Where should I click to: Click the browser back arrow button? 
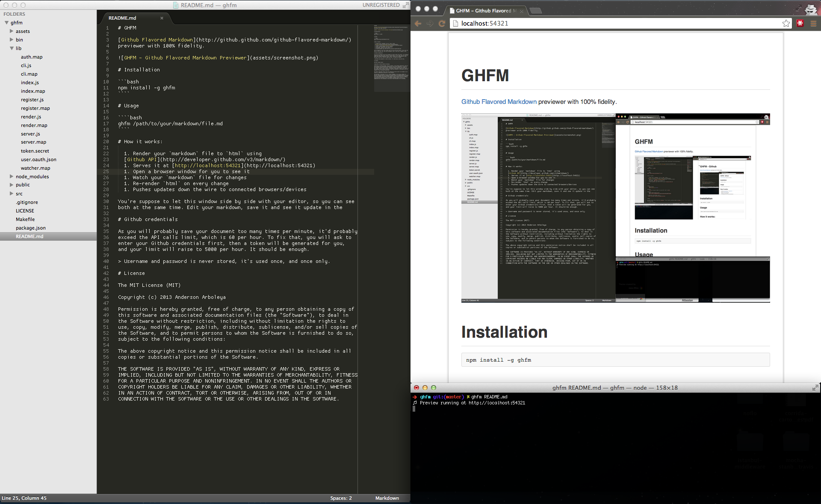pyautogui.click(x=418, y=24)
